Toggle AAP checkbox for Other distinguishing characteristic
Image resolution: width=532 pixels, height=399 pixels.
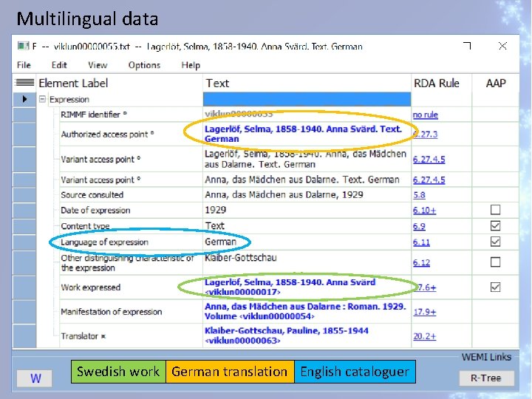(495, 262)
